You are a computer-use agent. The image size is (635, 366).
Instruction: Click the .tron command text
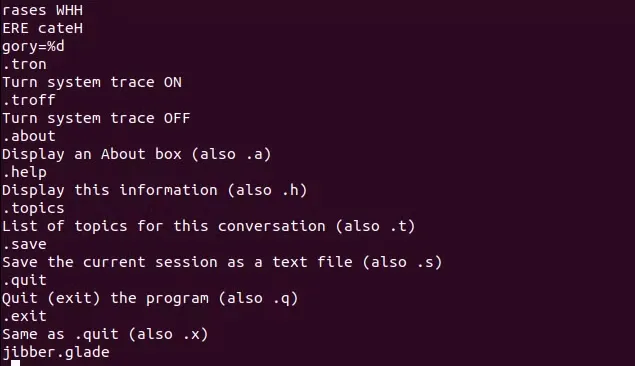(x=25, y=64)
